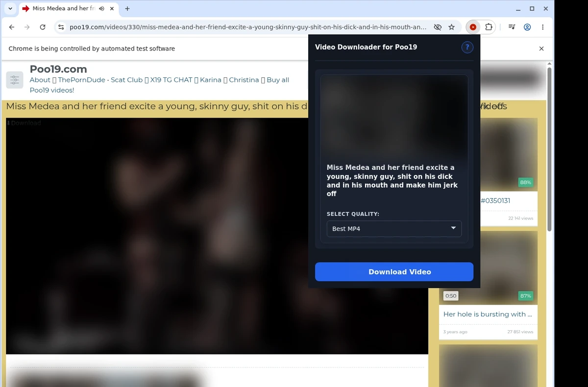Click the main video player area

click(x=217, y=236)
